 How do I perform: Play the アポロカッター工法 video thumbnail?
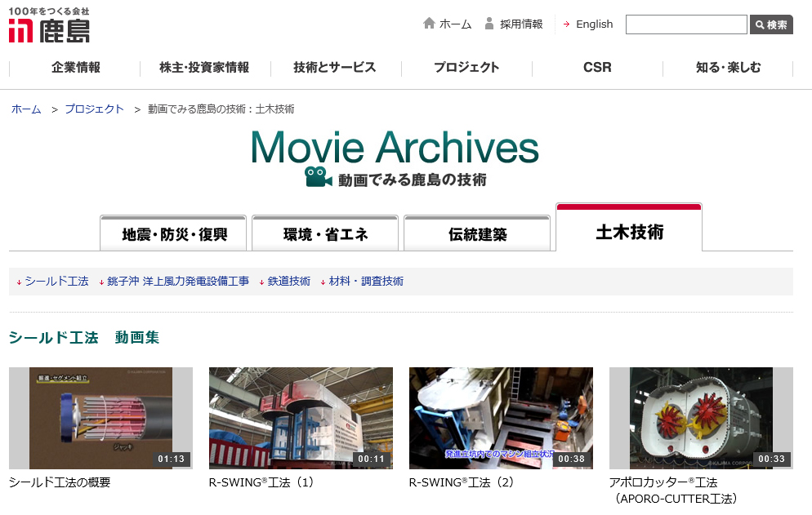(701, 418)
